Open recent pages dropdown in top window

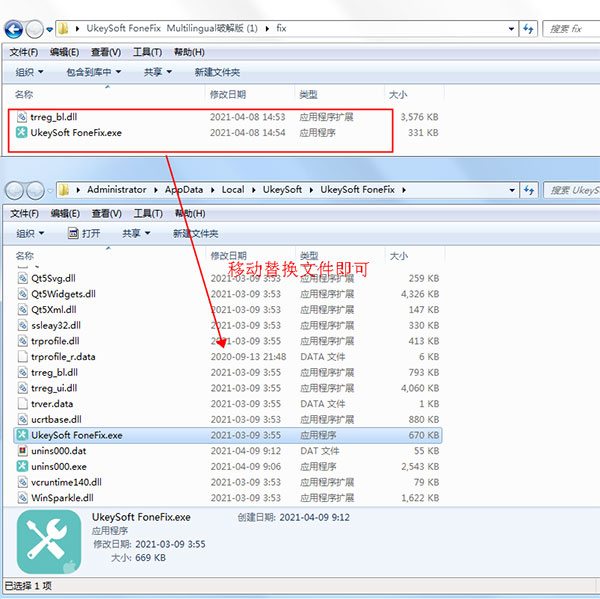point(49,29)
